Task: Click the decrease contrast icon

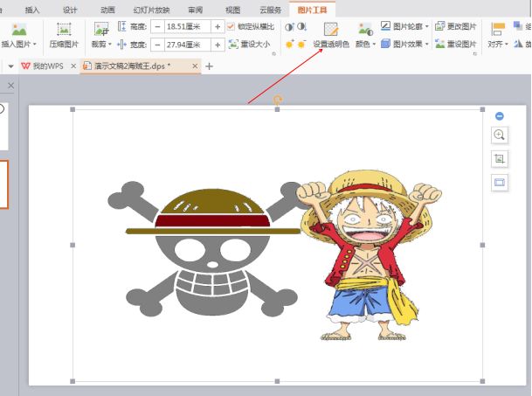Action: pyautogui.click(x=301, y=27)
